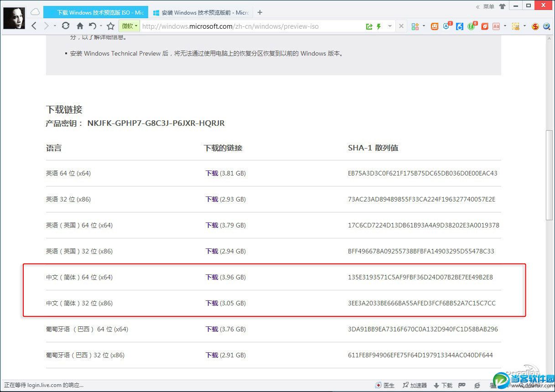Screen dimensions: 555x392
Task: Open the green circle icon with badge 6
Action: tap(472, 26)
